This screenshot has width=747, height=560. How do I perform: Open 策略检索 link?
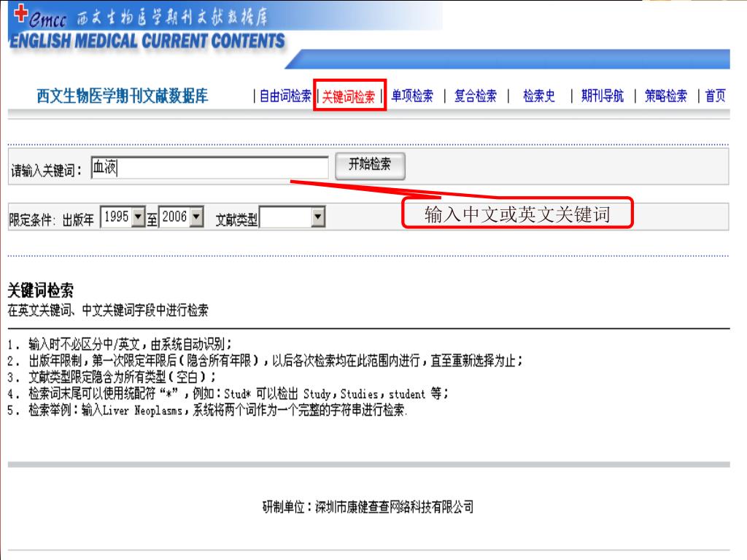(x=665, y=96)
